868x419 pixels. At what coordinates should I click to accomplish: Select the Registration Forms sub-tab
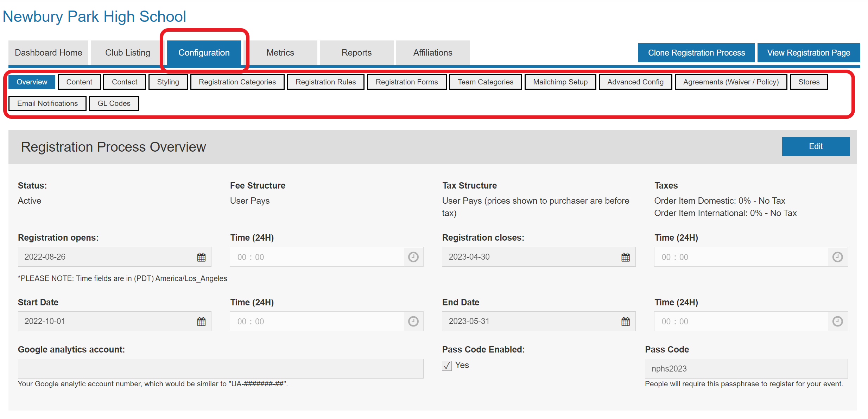pos(406,82)
